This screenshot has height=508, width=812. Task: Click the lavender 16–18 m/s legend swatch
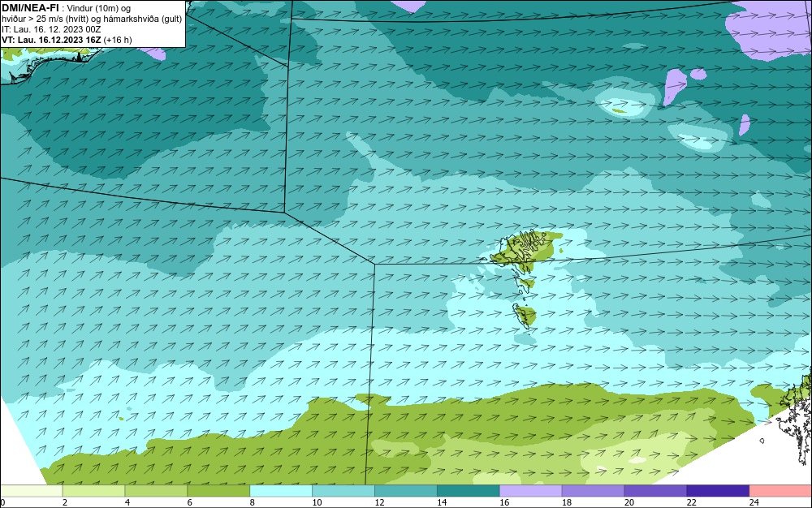pyautogui.click(x=530, y=491)
